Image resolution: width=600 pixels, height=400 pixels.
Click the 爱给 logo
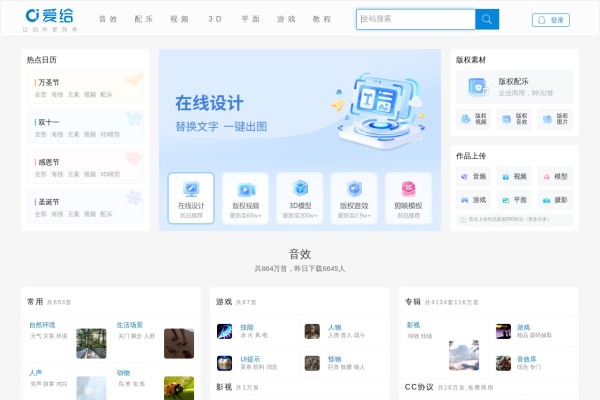pos(48,18)
